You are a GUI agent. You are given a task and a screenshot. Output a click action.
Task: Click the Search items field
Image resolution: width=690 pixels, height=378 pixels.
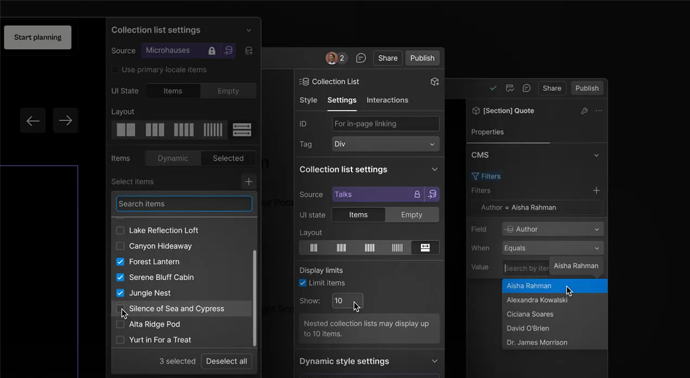pos(184,204)
